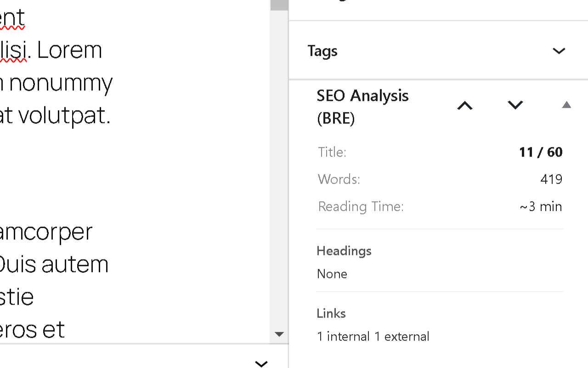This screenshot has width=588, height=368.
Task: Click the scrollbar thumb in the editor pane
Action: (279, 6)
